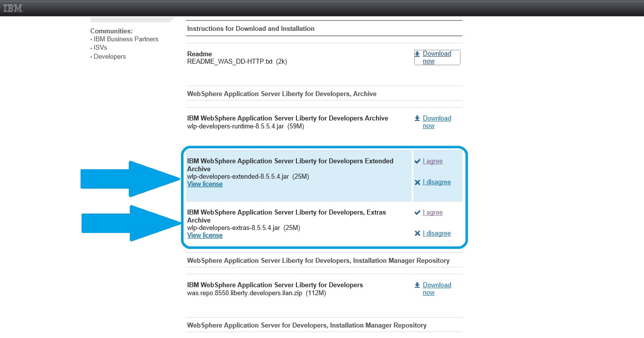Image resolution: width=644 pixels, height=338 pixels.
Task: Click download arrow icon for was.repo.8550 zip
Action: click(x=417, y=285)
